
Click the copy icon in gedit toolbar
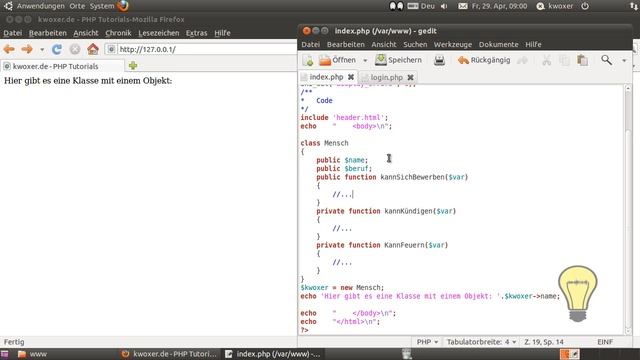click(x=564, y=60)
